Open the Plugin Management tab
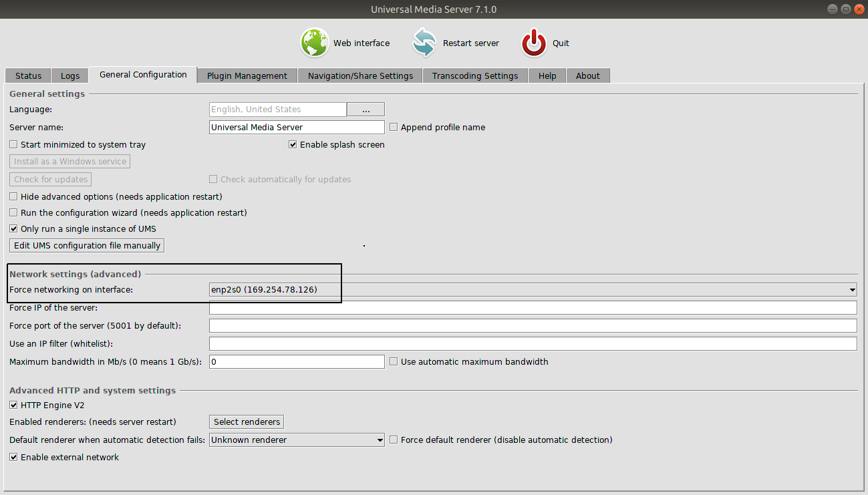 pos(247,75)
